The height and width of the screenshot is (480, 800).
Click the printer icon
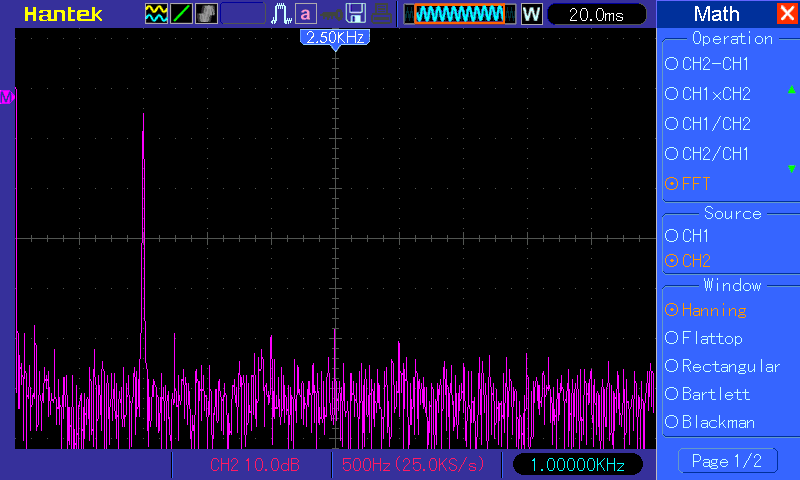(381, 14)
